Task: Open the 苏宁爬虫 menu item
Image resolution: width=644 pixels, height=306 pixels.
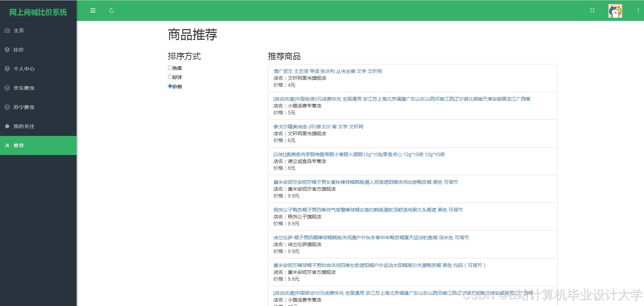Action: click(x=38, y=107)
